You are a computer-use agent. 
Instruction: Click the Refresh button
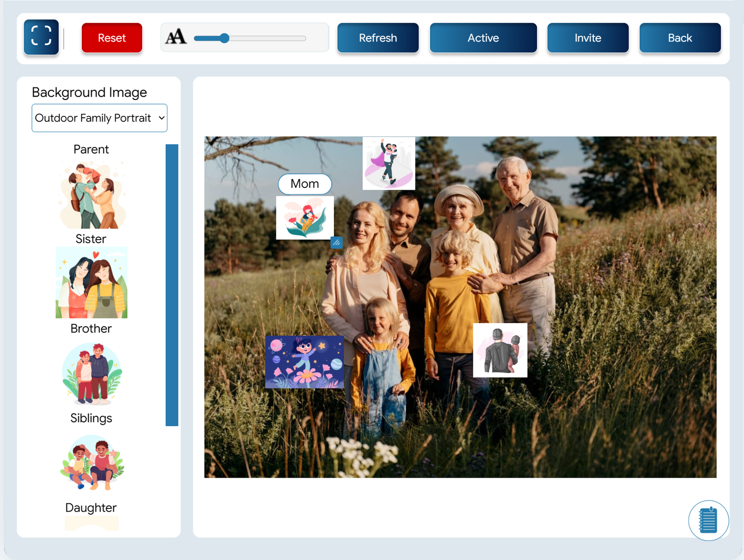click(x=378, y=38)
